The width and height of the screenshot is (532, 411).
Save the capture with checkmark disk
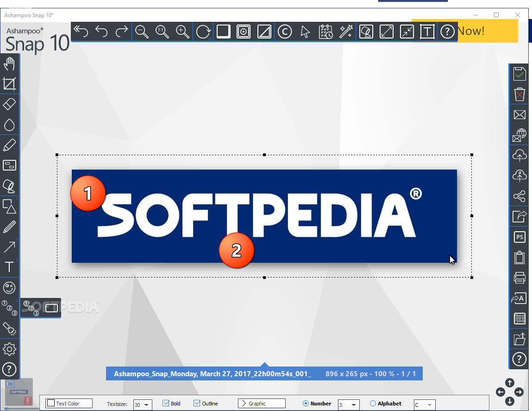click(x=519, y=74)
